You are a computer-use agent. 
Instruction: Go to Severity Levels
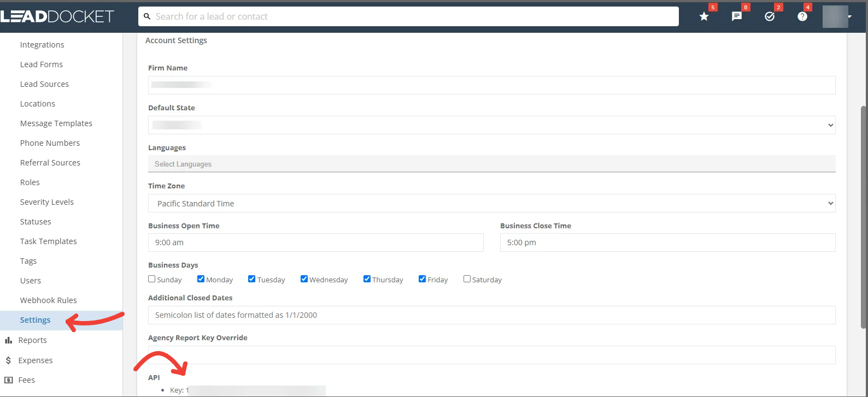coord(47,202)
